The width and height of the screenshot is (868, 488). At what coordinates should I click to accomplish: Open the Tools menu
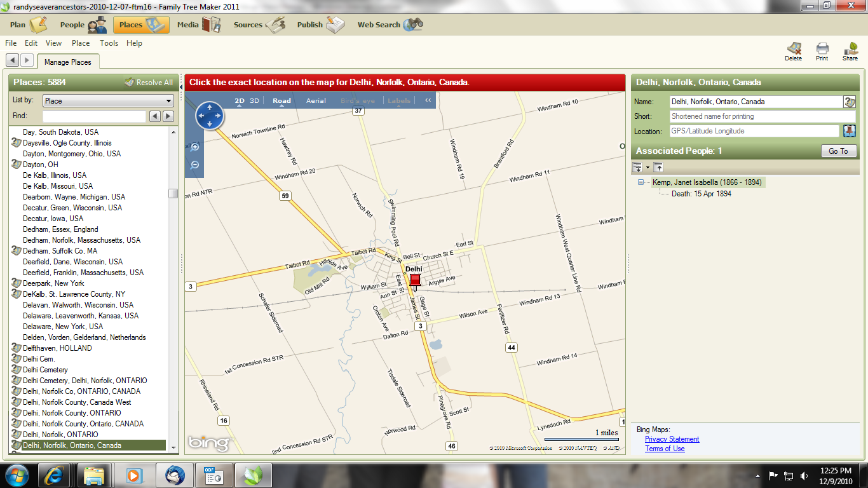tap(109, 43)
